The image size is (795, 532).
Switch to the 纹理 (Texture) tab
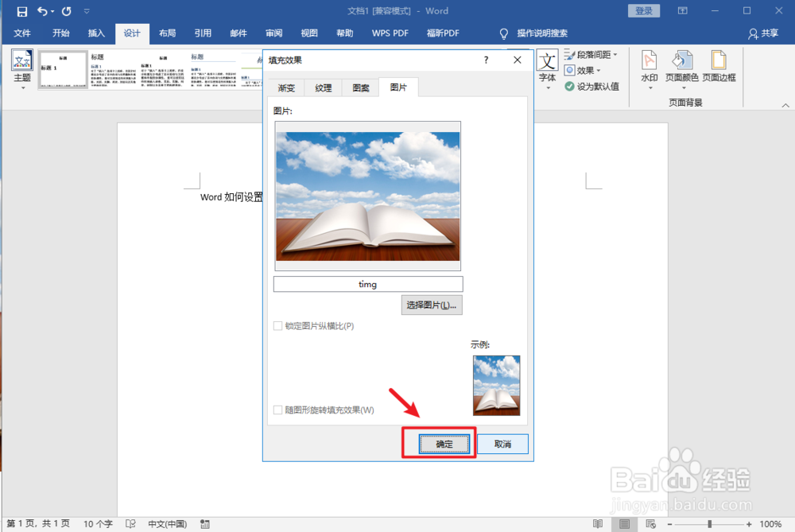323,87
